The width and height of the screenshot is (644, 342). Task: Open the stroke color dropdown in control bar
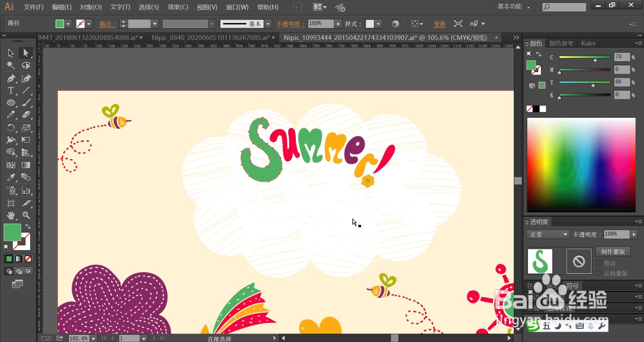tap(89, 24)
